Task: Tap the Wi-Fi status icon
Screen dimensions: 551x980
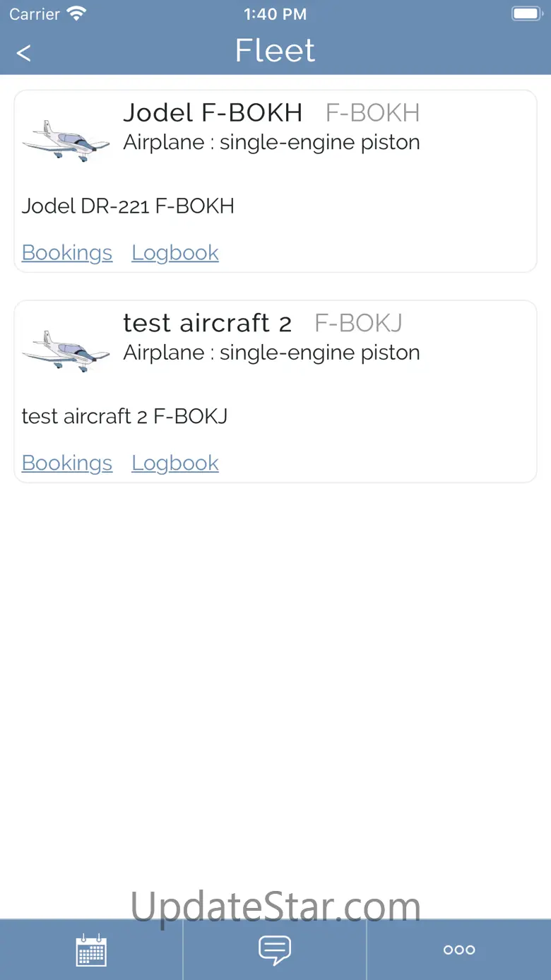Action: pyautogui.click(x=76, y=13)
